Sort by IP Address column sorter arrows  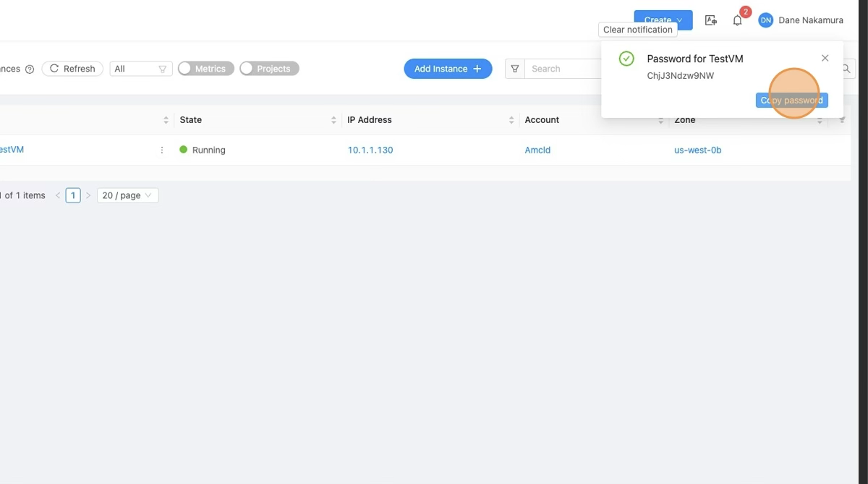pyautogui.click(x=511, y=120)
